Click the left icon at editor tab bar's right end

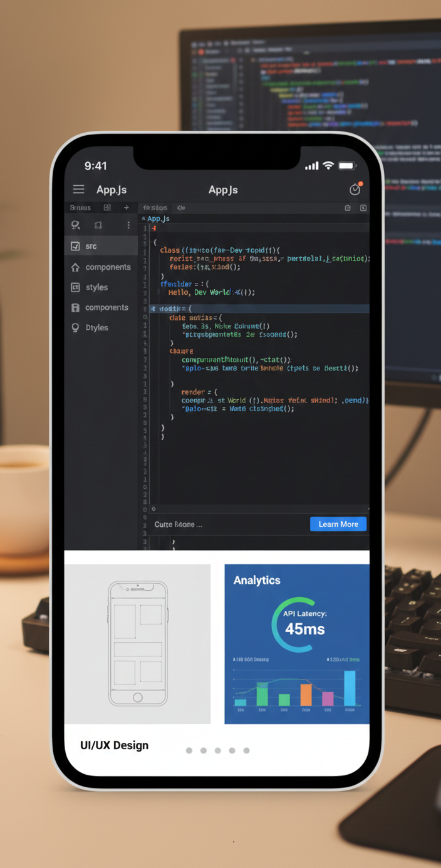tap(348, 207)
